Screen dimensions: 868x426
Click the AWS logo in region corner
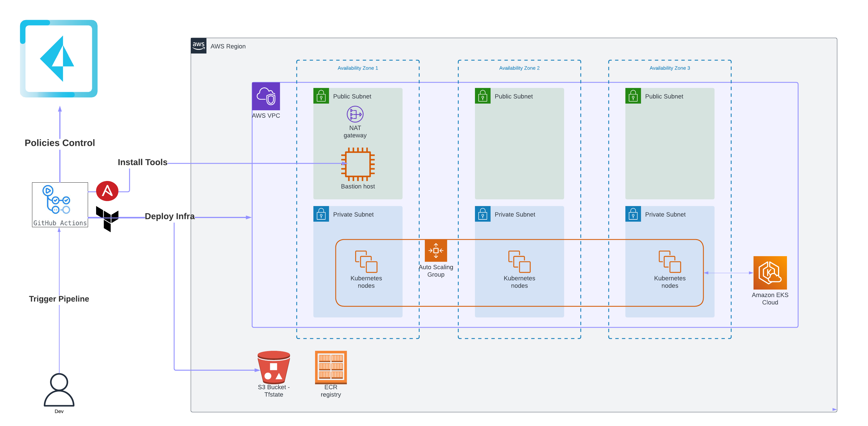tap(198, 45)
